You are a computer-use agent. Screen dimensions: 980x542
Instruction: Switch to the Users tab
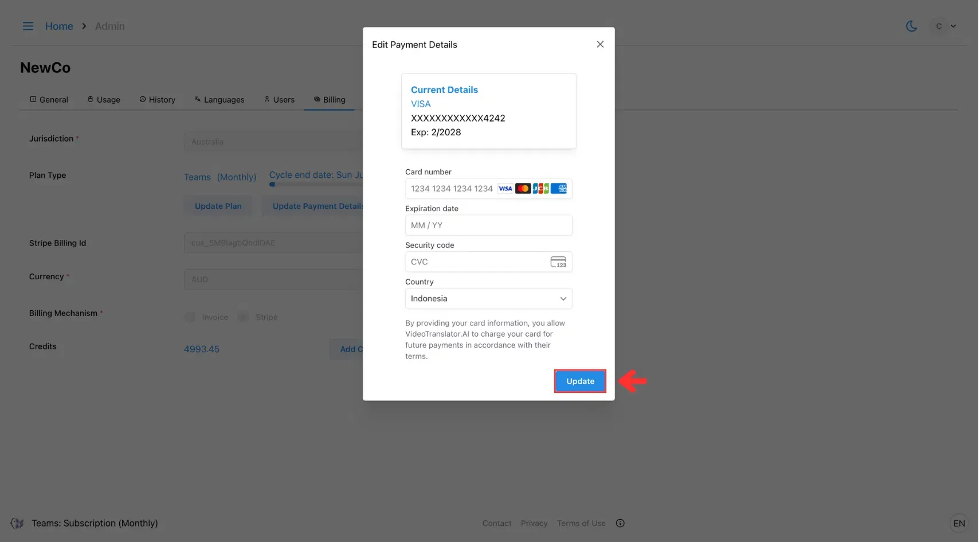tap(279, 99)
